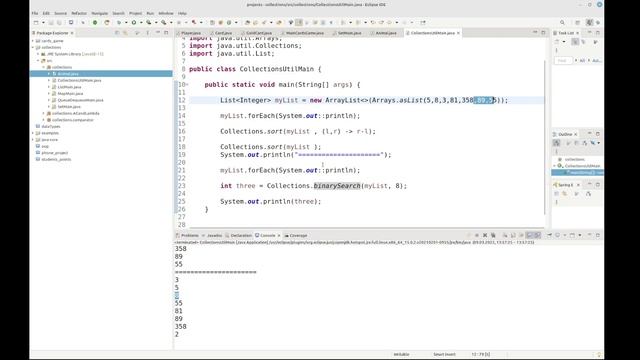The height and width of the screenshot is (360, 640).
Task: Expand the examples project
Action: pos(33,133)
